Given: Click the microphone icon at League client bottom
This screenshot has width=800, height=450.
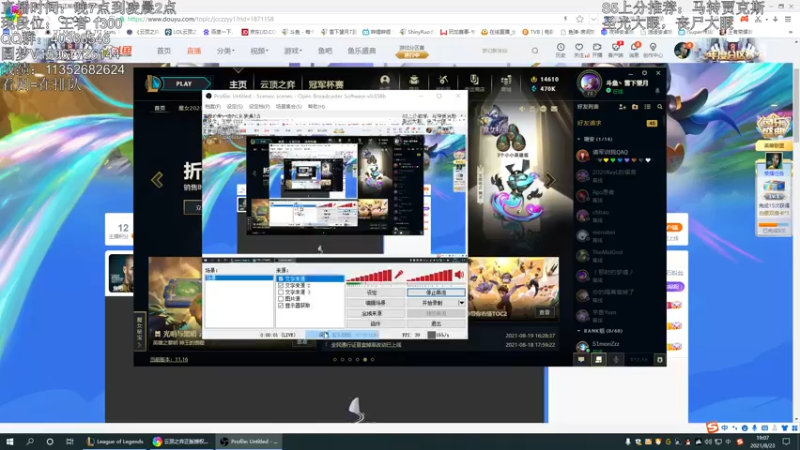Looking at the screenshot, I should 616,360.
